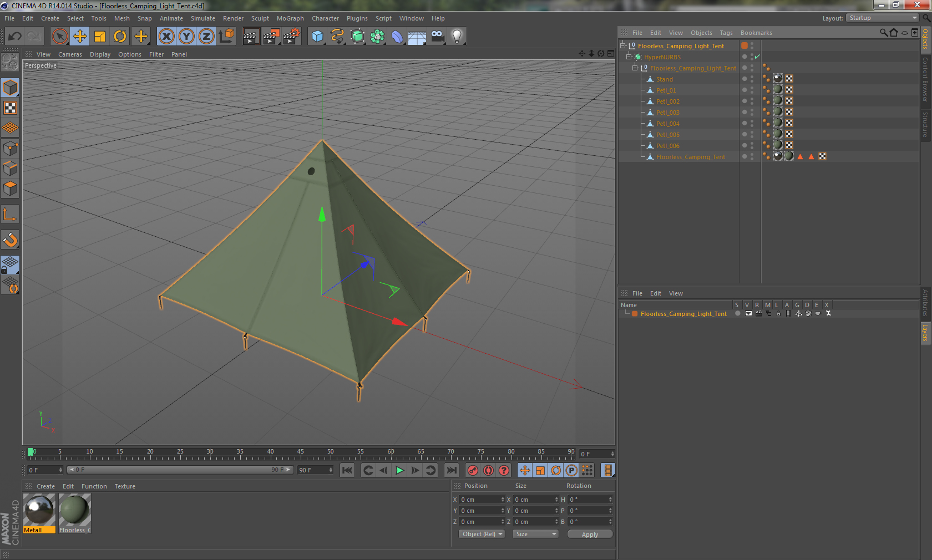932x560 pixels.
Task: Collapse nested Floorless_Camping_Light_Tent group
Action: (x=635, y=68)
